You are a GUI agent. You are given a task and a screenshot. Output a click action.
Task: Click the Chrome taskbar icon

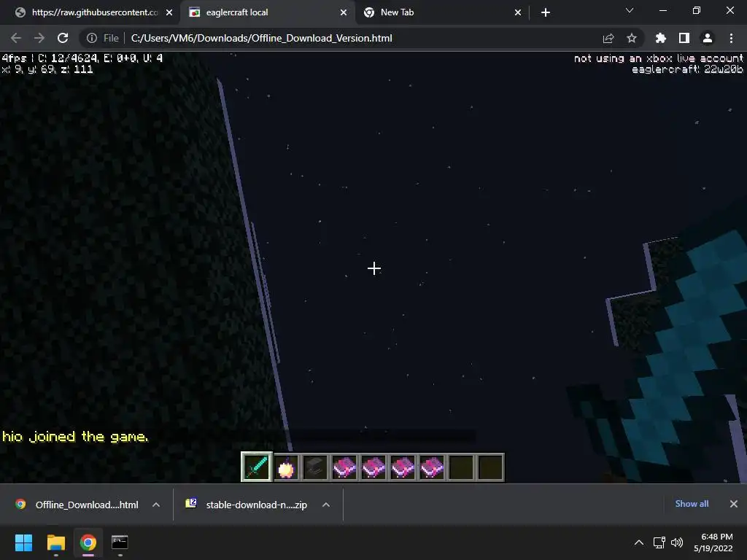pos(88,542)
